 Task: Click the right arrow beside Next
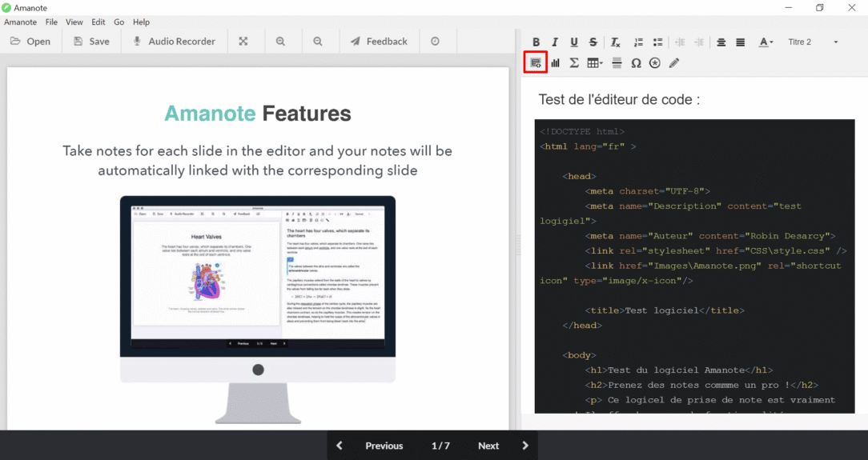[525, 446]
